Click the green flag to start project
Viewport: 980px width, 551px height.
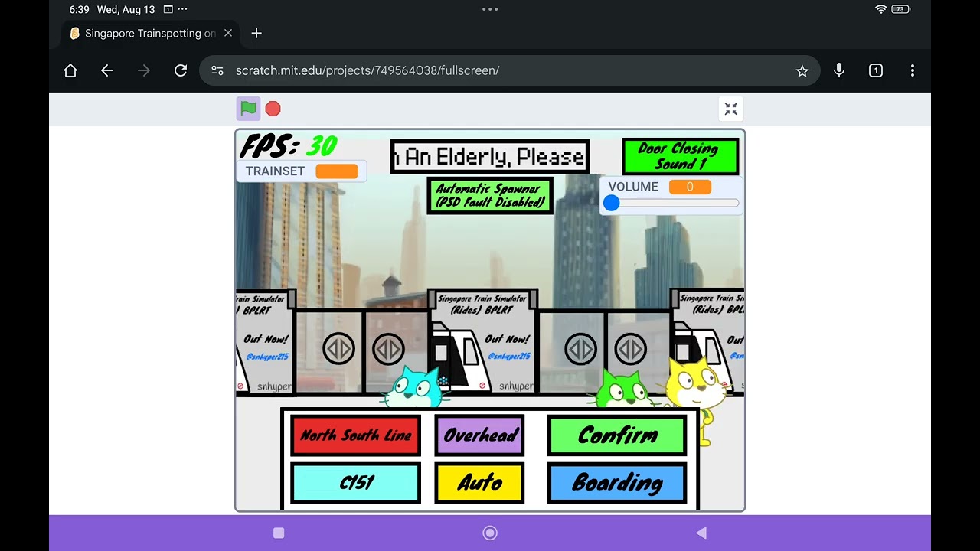pos(248,109)
